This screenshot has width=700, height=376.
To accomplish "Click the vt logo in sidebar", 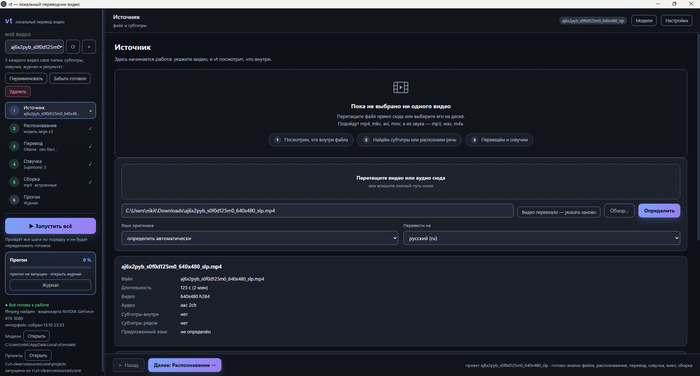I will (8, 21).
